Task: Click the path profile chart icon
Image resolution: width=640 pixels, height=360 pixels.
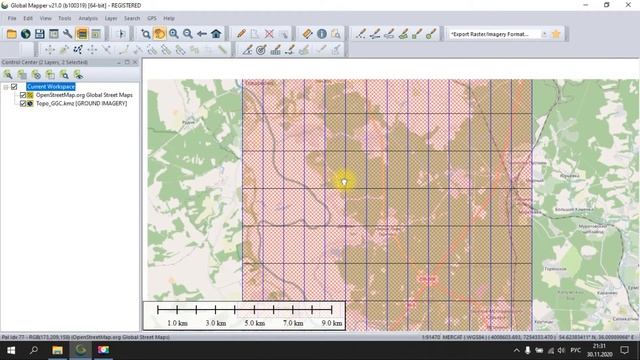Action: [276, 50]
